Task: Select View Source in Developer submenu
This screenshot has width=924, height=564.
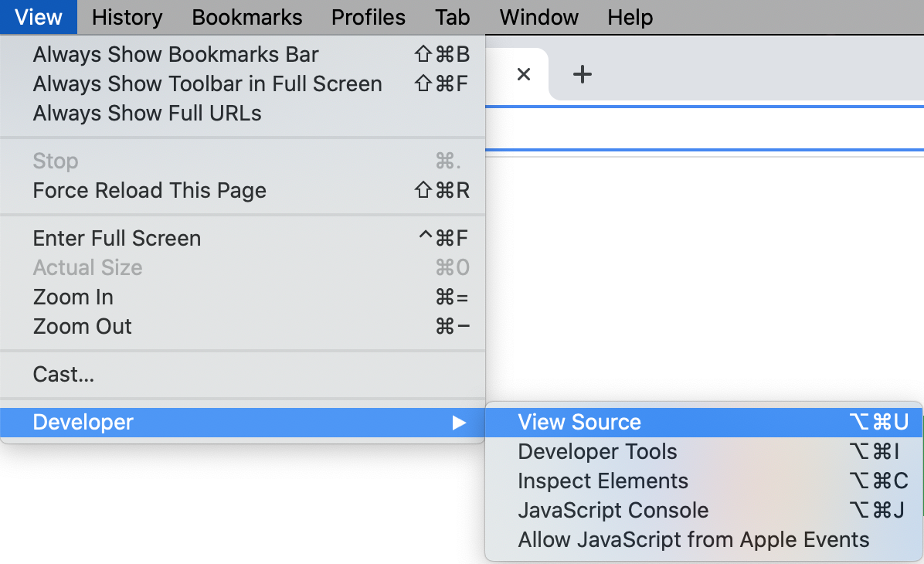Action: pos(579,423)
